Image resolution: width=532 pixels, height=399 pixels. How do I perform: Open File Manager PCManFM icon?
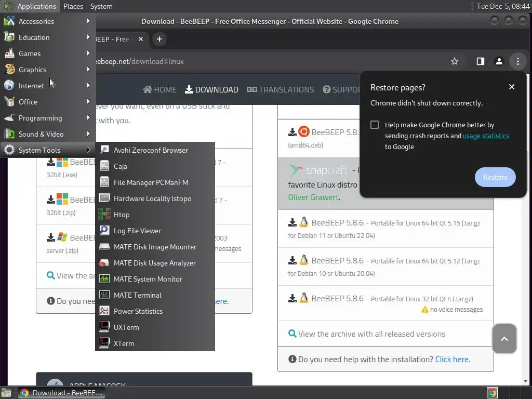pyautogui.click(x=104, y=182)
